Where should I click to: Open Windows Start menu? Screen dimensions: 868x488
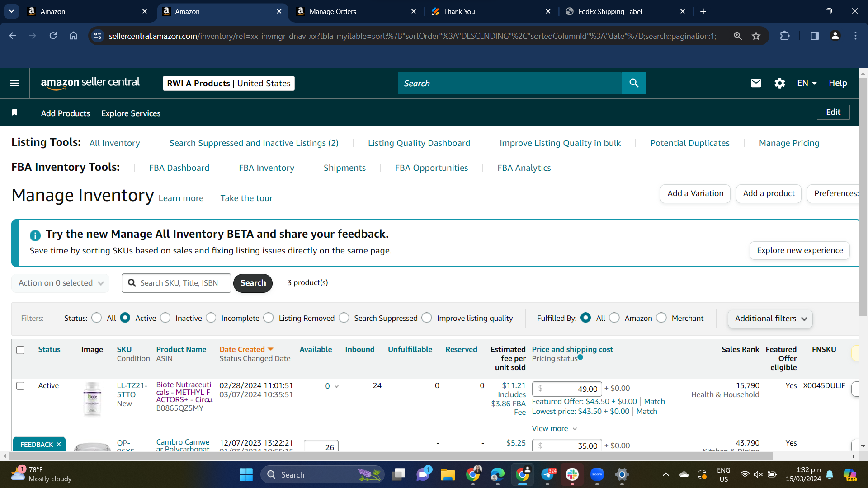click(246, 475)
